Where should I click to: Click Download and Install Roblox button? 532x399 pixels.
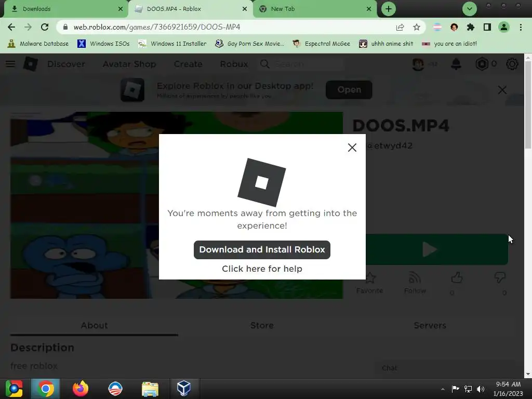pyautogui.click(x=262, y=250)
